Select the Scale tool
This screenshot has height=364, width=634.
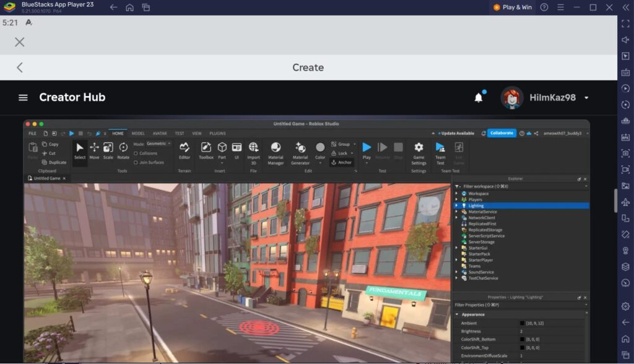click(108, 151)
